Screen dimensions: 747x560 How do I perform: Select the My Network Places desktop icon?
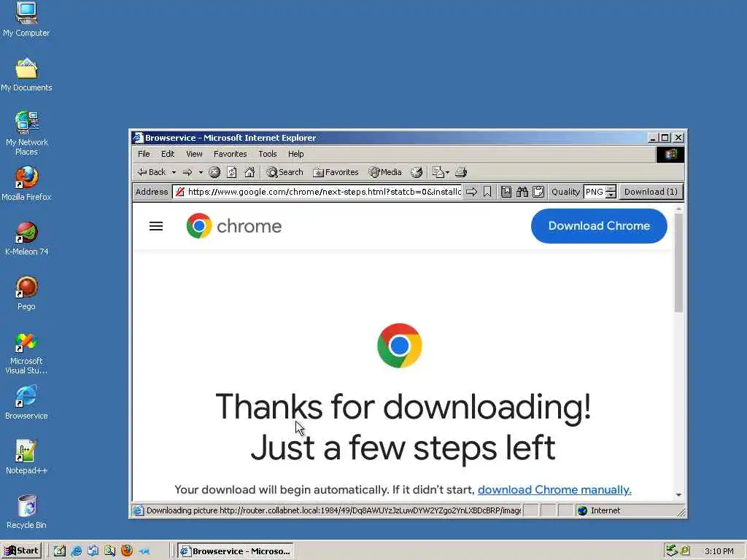[x=26, y=133]
